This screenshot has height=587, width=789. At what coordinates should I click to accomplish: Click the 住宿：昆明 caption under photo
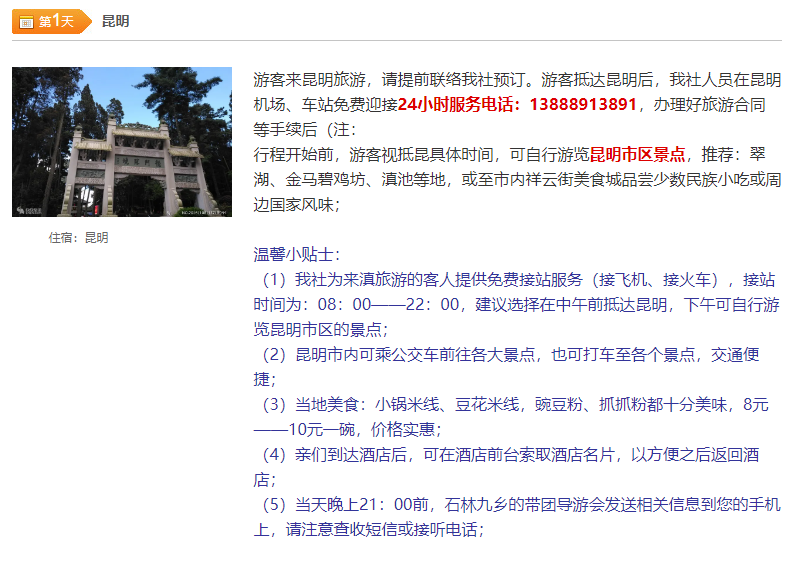point(78,237)
